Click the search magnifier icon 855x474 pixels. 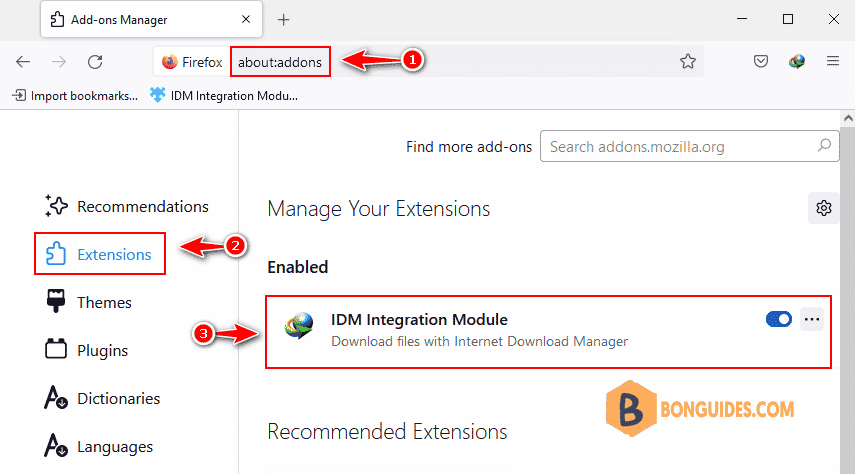824,145
